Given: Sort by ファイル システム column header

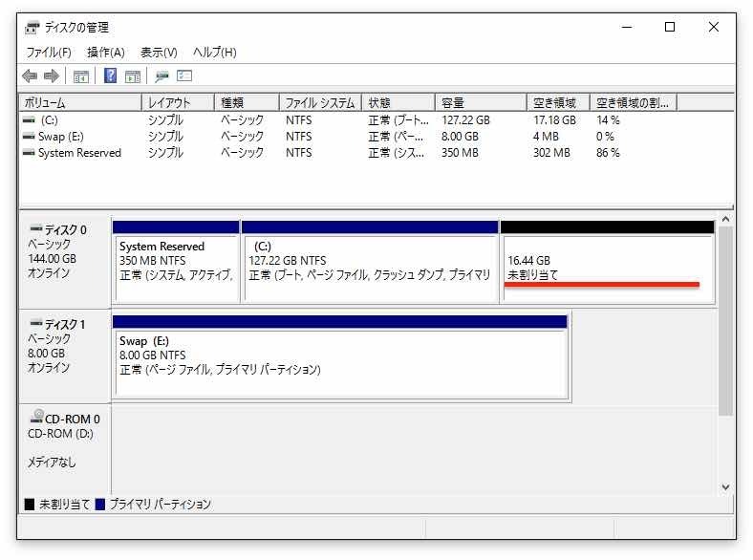Looking at the screenshot, I should 320,103.
